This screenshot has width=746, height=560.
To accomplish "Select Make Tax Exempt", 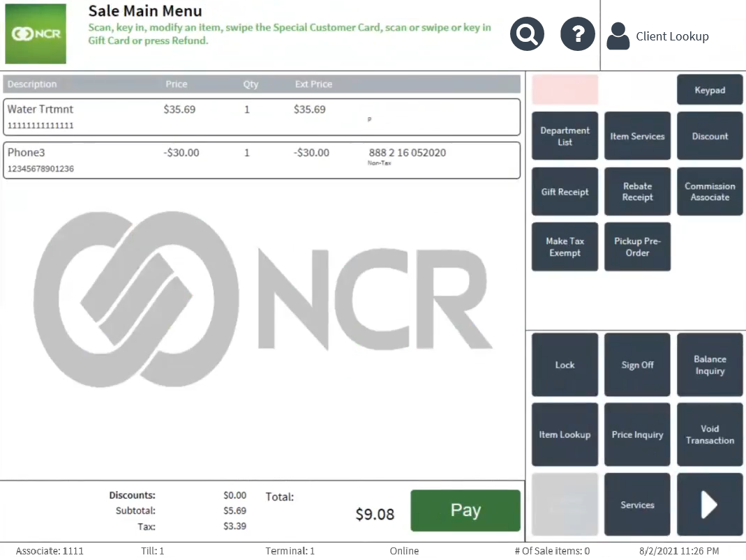I will 565,247.
